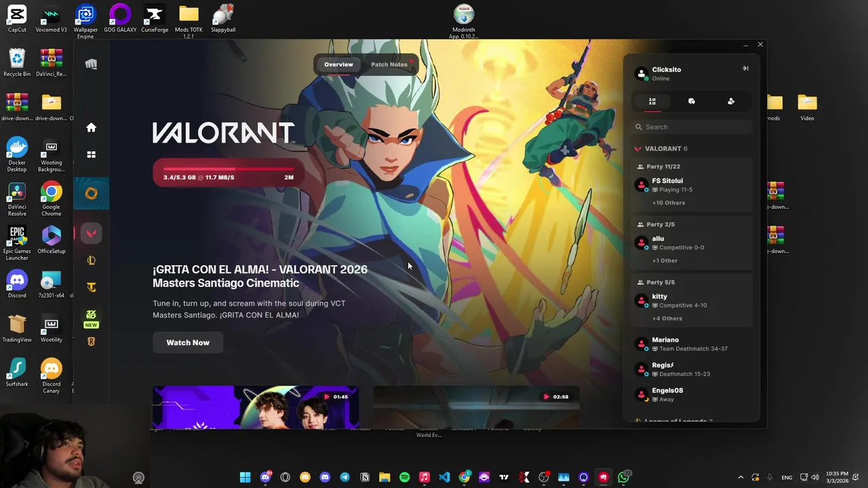Select the League of Legends sidebar icon
Viewport: 868px width, 488px height.
click(x=91, y=260)
